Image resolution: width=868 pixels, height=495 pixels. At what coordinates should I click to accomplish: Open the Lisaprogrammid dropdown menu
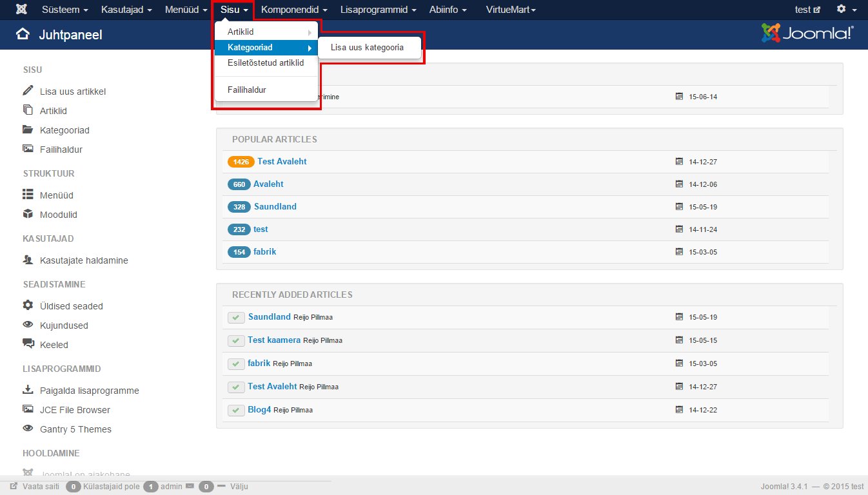pyautogui.click(x=378, y=10)
